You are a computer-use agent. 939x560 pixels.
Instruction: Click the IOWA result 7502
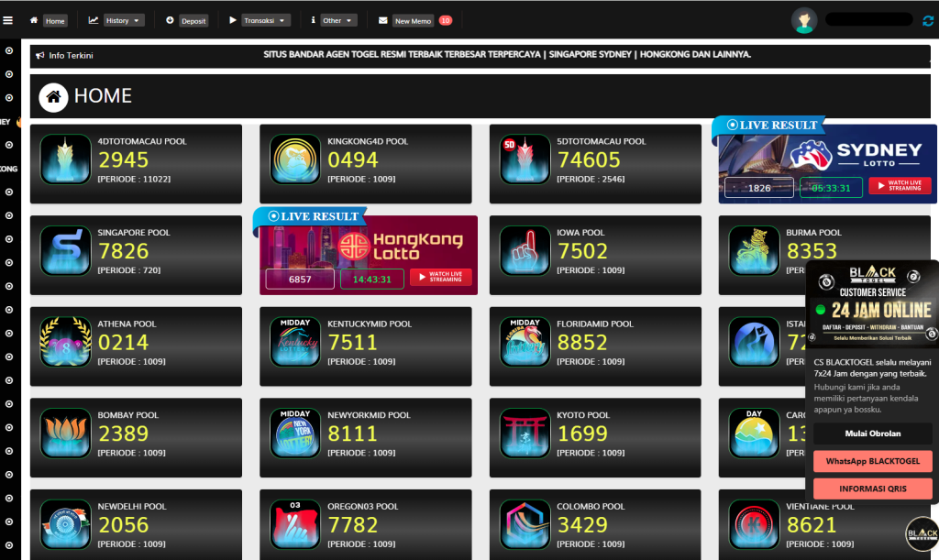tap(582, 251)
